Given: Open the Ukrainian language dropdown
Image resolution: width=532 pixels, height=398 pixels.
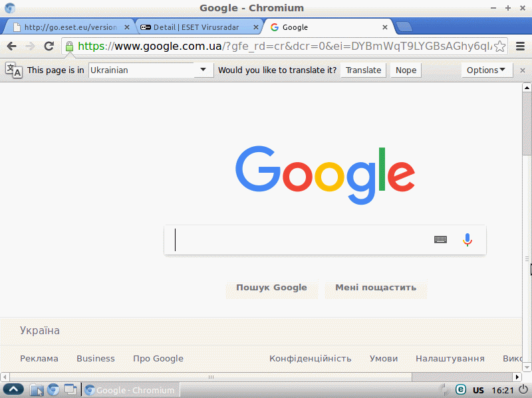Looking at the screenshot, I should [x=151, y=70].
